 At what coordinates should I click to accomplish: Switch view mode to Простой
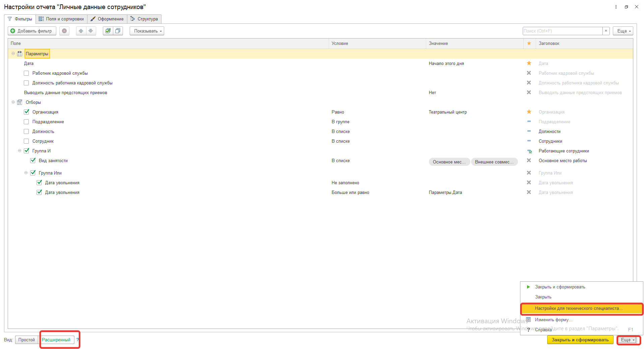point(26,340)
